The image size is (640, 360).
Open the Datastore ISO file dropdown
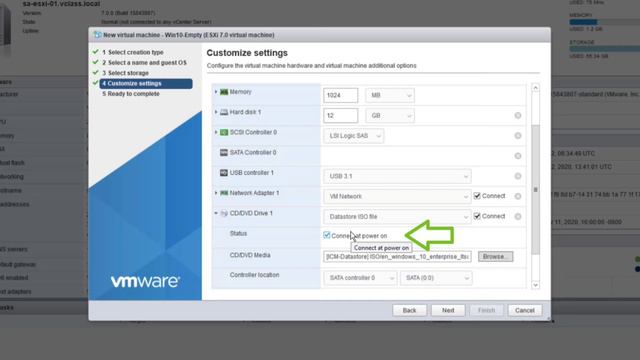[397, 216]
